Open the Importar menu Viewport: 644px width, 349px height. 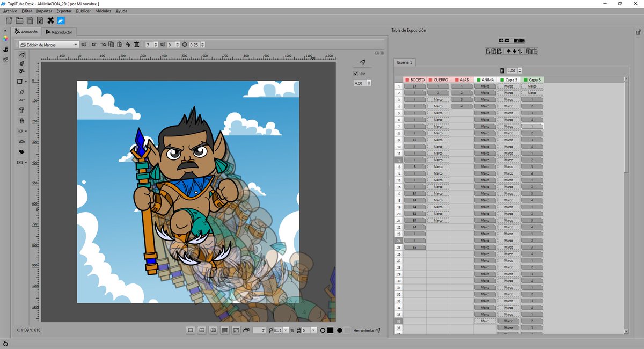coord(45,11)
